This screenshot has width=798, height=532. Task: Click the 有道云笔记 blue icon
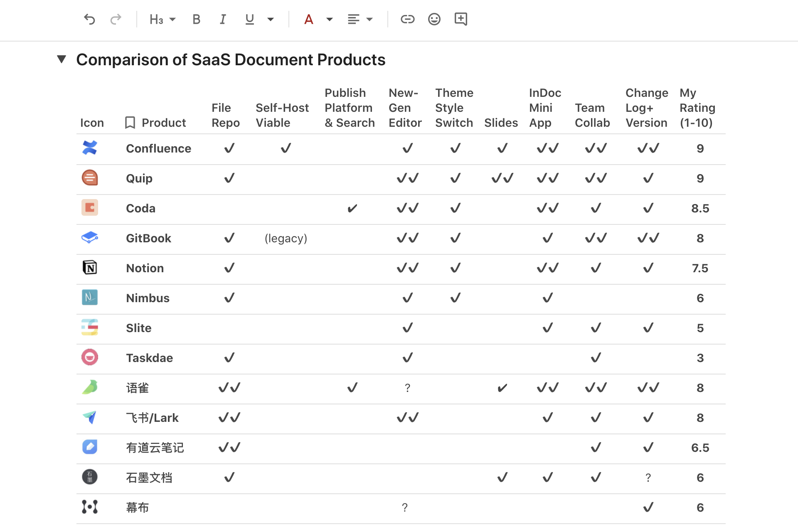90,447
